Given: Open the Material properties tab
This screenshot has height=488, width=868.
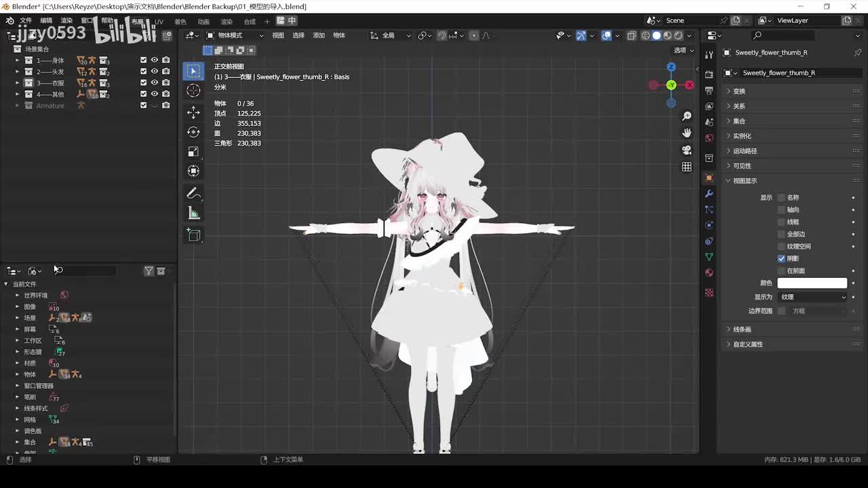Looking at the screenshot, I should point(709,272).
